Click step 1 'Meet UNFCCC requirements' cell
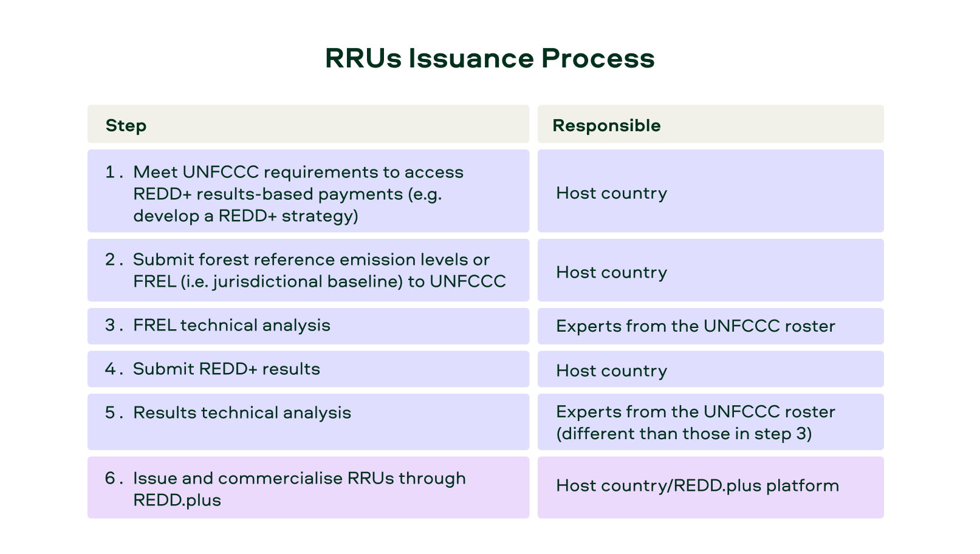This screenshot has height=554, width=980. pyautogui.click(x=308, y=191)
